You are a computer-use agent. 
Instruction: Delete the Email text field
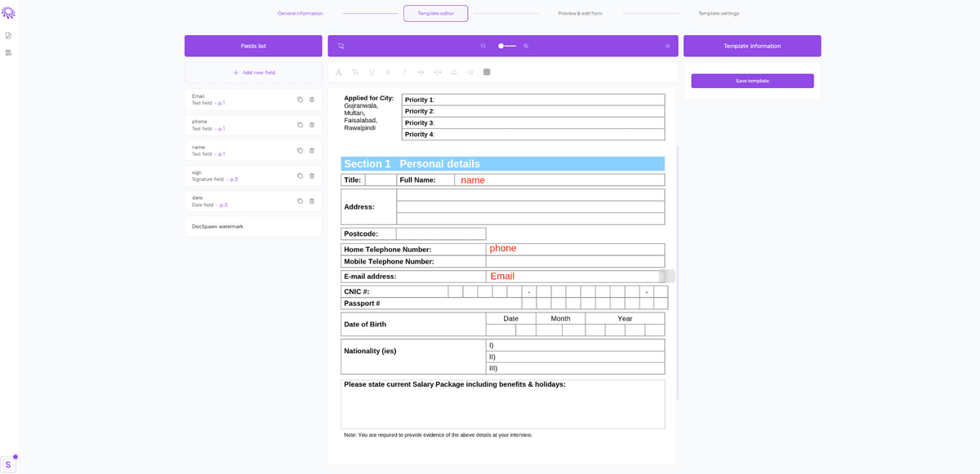pyautogui.click(x=311, y=98)
